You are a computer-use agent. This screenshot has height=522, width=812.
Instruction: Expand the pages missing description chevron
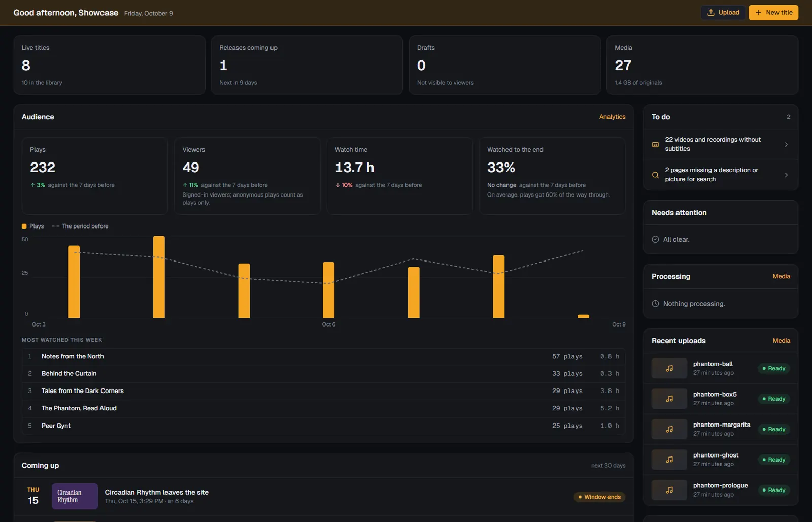click(x=786, y=175)
